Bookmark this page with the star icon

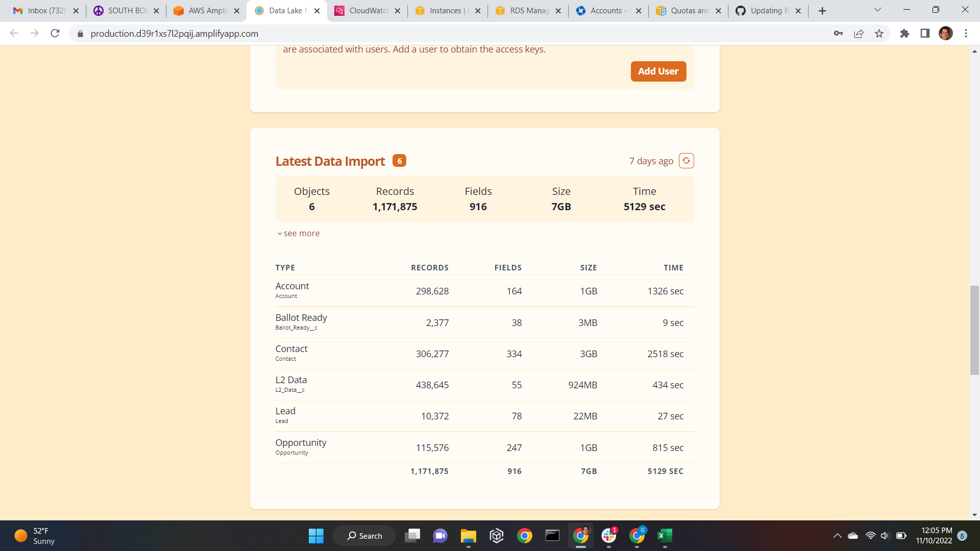coord(879,34)
